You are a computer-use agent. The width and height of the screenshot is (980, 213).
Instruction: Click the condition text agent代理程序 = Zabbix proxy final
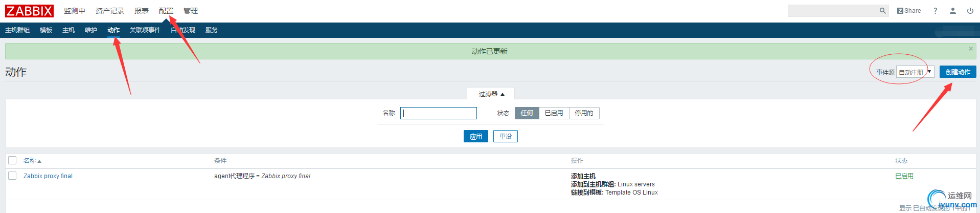[x=262, y=176]
